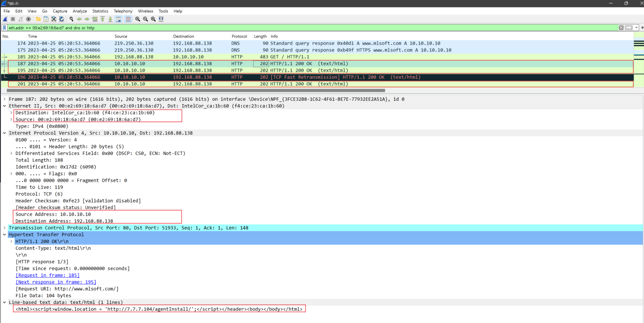Expand the HTTP/1.1 200 OK node

coord(11,241)
